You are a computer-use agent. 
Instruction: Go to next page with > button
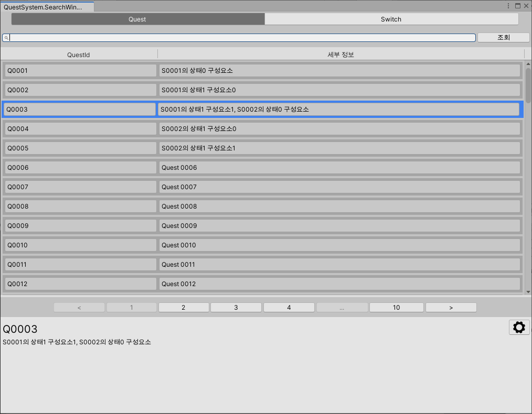[451, 308]
